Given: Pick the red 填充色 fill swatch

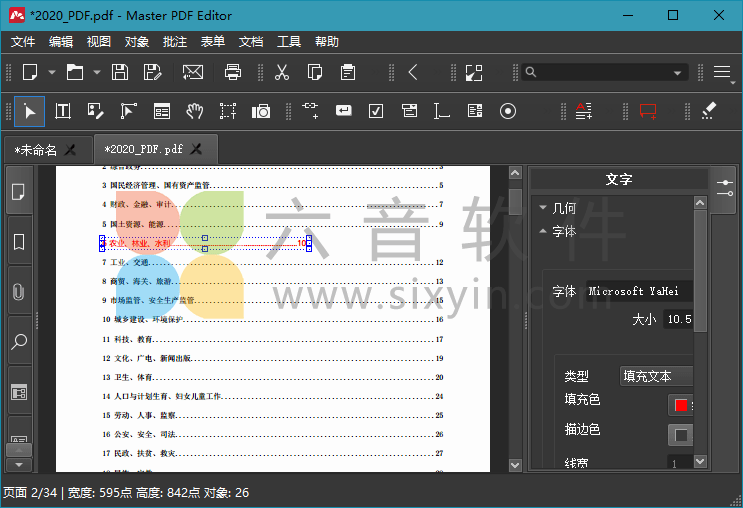Looking at the screenshot, I should (681, 405).
